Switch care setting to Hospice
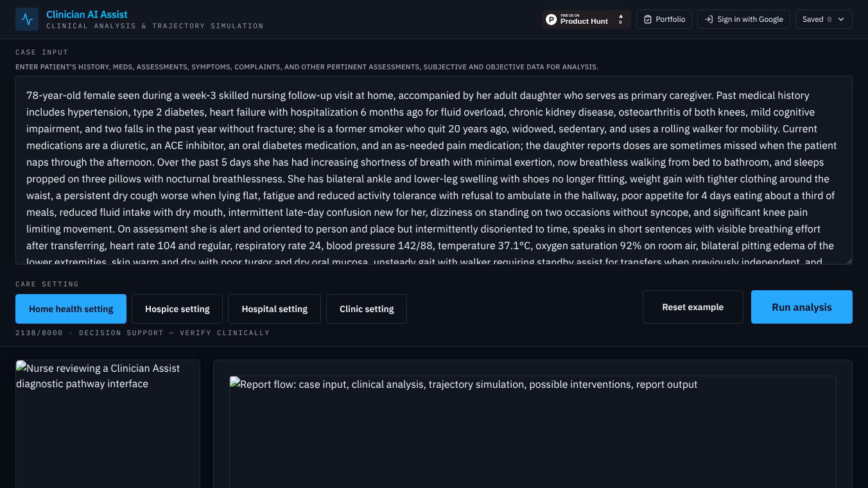The image size is (868, 488). pyautogui.click(x=177, y=309)
